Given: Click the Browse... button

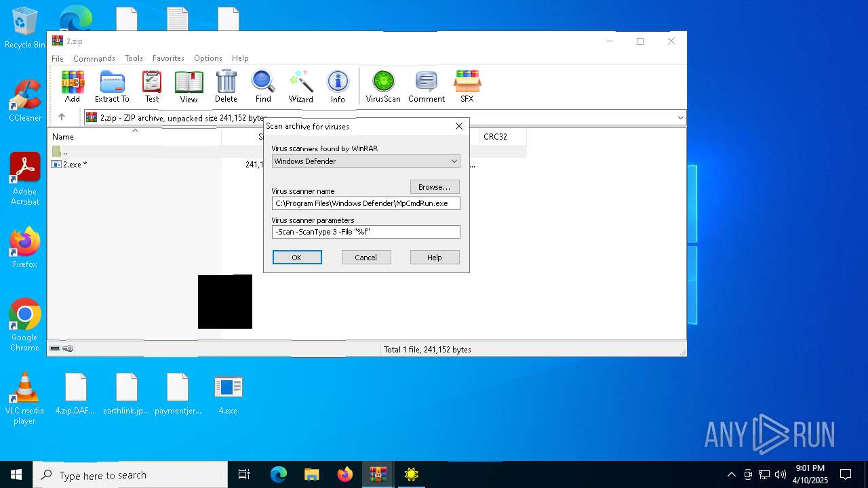Looking at the screenshot, I should coord(435,187).
